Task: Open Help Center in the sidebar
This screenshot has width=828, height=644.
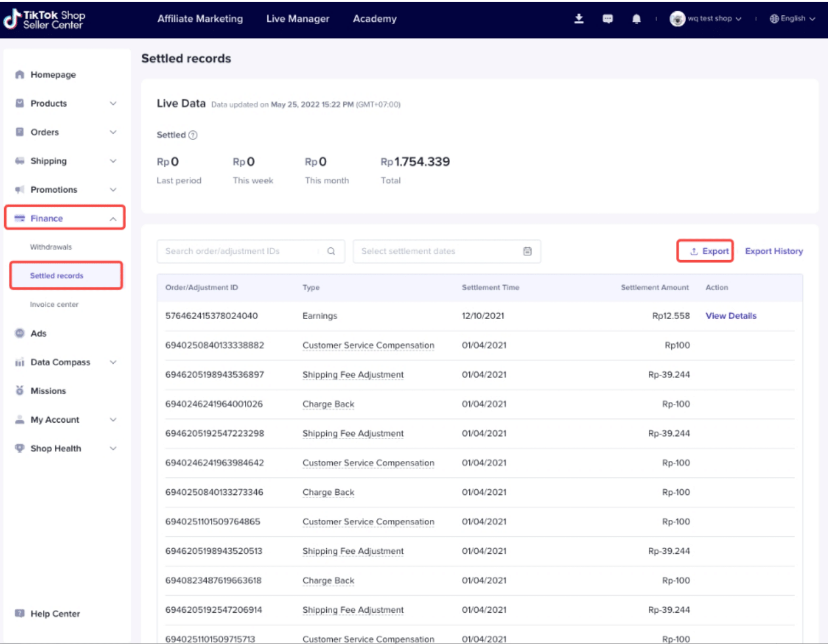Action: 55,613
